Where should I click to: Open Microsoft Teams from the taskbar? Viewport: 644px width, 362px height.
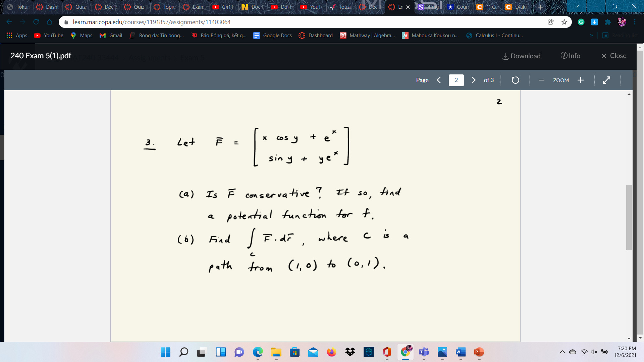(x=424, y=352)
